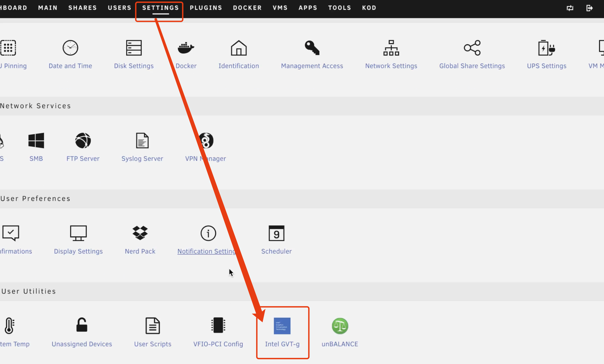
Task: Click the Management Access key icon
Action: (x=312, y=48)
